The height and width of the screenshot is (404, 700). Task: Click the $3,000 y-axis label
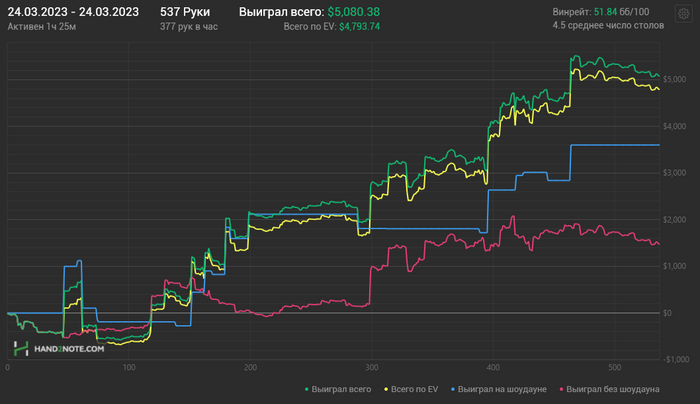(675, 173)
